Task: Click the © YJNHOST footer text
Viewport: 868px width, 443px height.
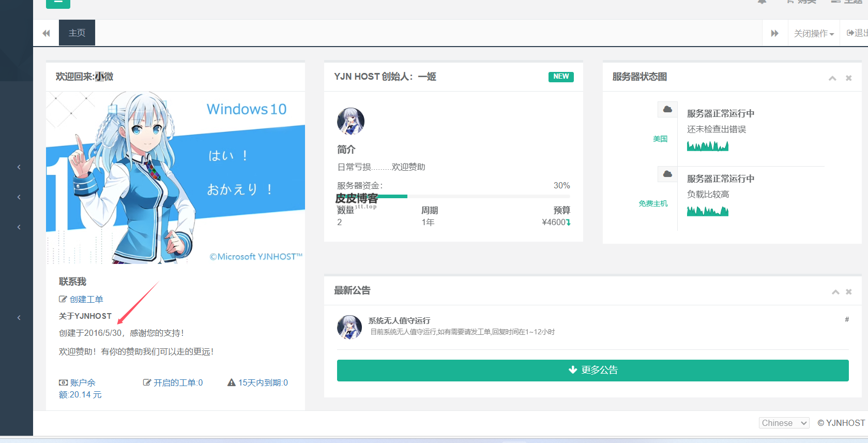Action: pyautogui.click(x=841, y=423)
